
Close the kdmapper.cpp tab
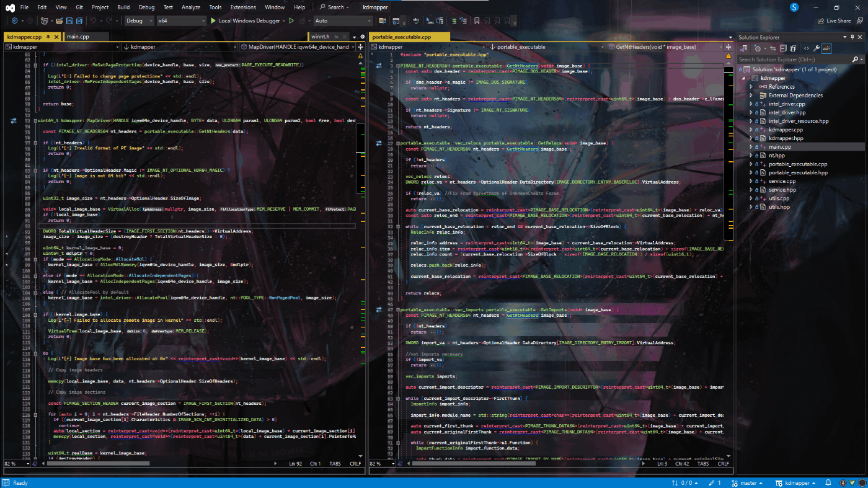(x=56, y=37)
